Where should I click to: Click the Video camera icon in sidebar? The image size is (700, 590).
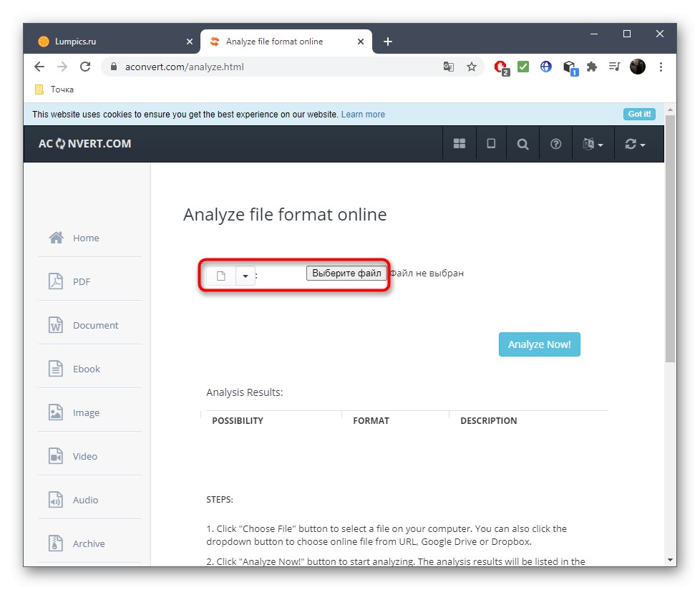(55, 456)
